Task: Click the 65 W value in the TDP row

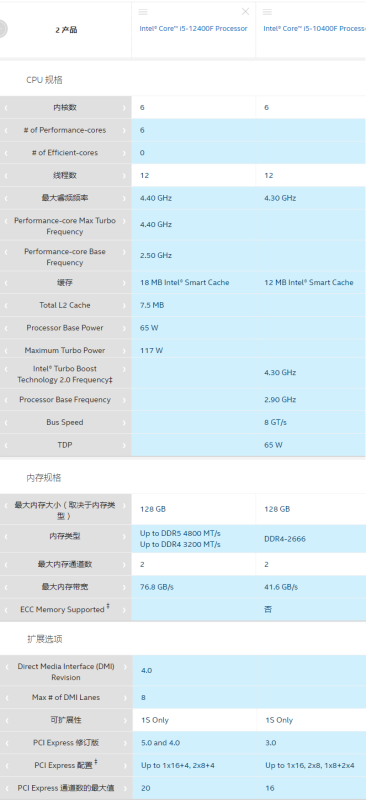Action: (273, 445)
